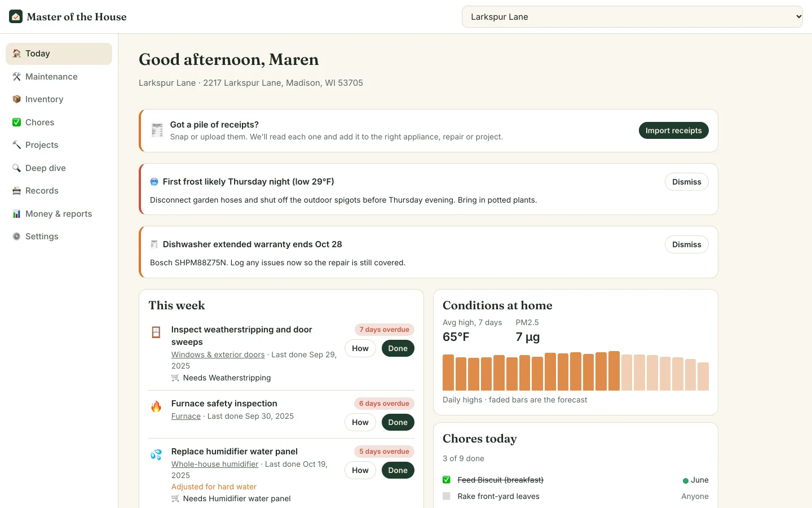Click the green check icon beside Chores

[17, 122]
